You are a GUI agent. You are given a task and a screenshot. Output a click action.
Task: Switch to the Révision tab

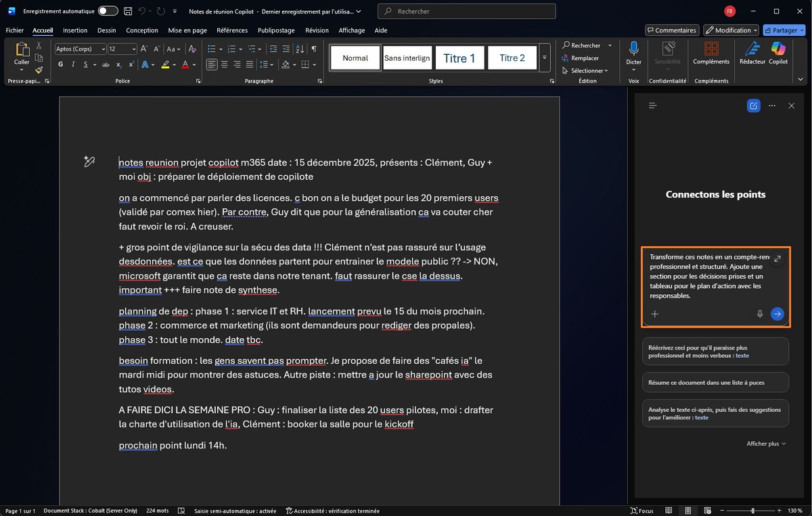[317, 30]
